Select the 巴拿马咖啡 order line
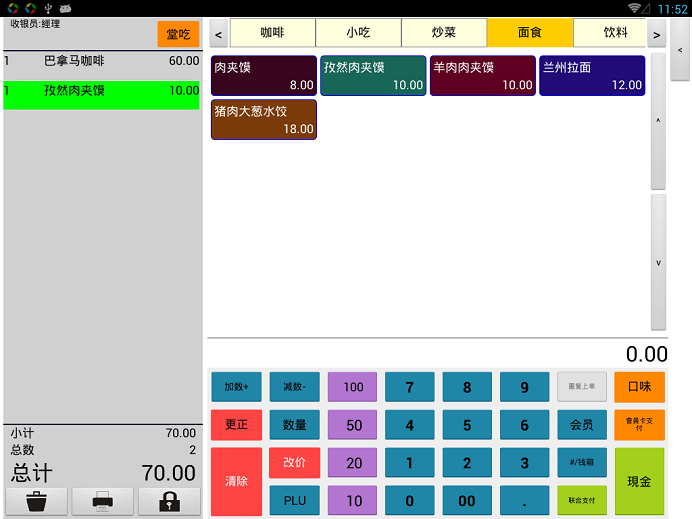This screenshot has height=519, width=692. click(101, 61)
